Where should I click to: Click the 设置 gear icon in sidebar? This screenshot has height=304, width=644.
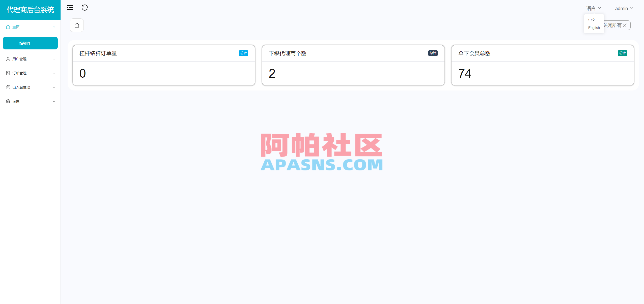click(8, 101)
